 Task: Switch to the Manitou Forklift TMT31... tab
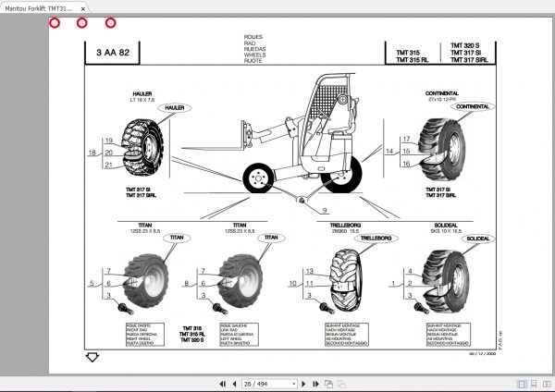click(39, 8)
